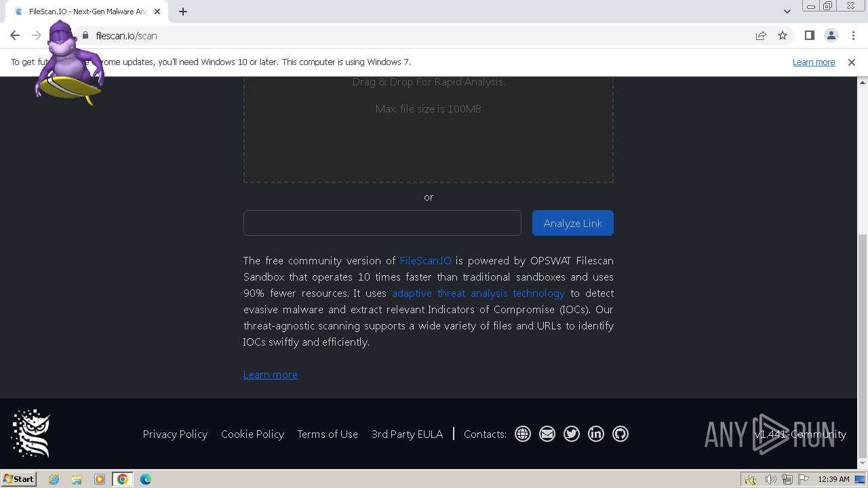Open the FileScan.IO link in description
This screenshot has height=488, width=868.
pos(425,260)
